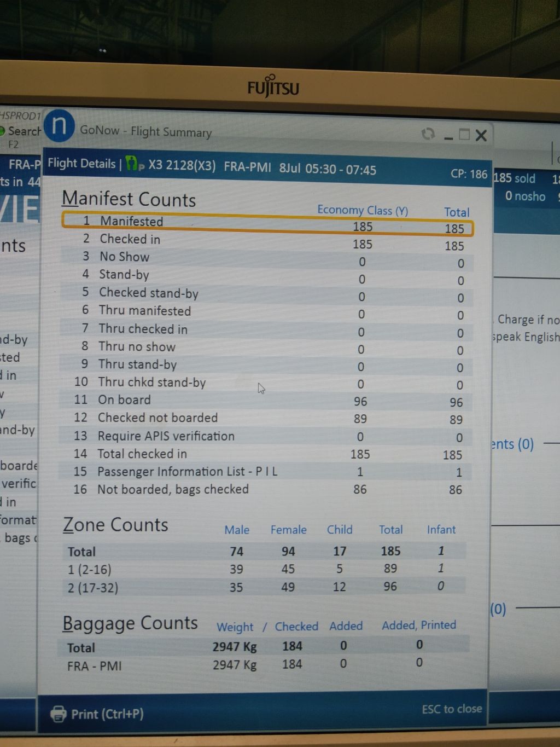Close the Flight Summary window
560x747 pixels.
pos(481,136)
